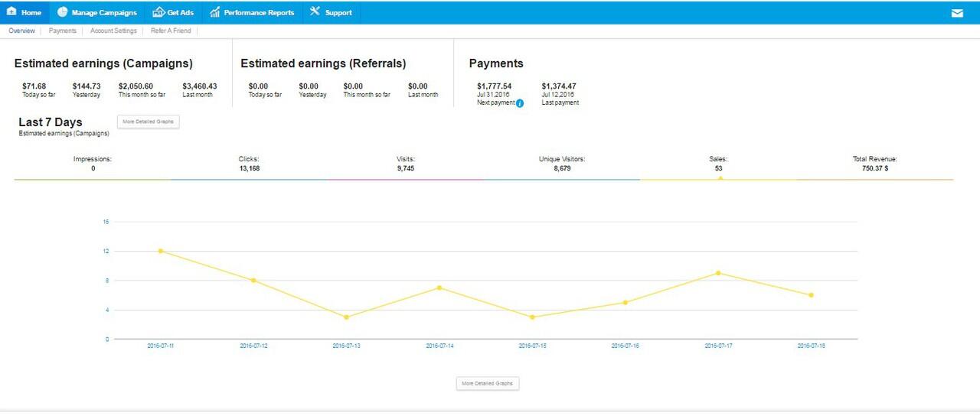Click the 2016-07-18 chart data point
This screenshot has height=416, width=980.
tap(812, 295)
